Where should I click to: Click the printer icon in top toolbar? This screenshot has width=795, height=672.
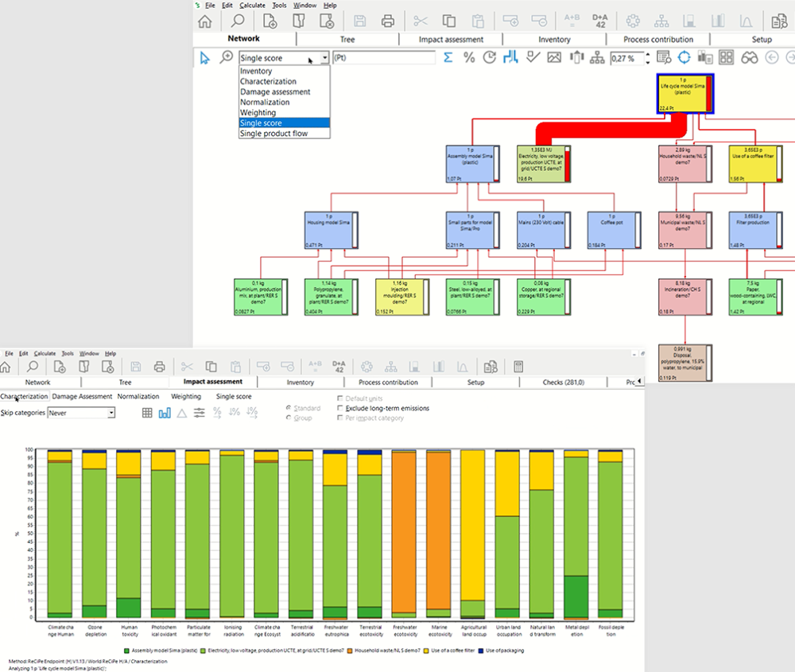pos(387,21)
